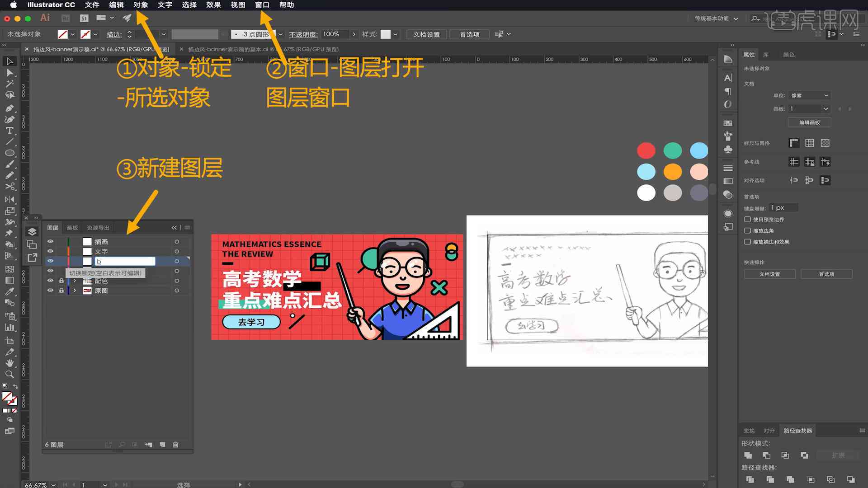Expand the 原图 layer group
Screen dimensions: 868x488
click(73, 290)
